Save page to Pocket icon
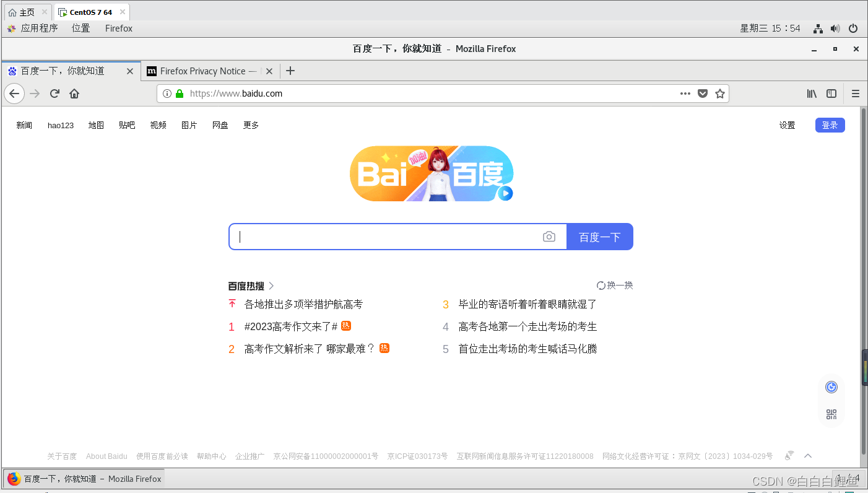Image resolution: width=868 pixels, height=493 pixels. pos(703,94)
